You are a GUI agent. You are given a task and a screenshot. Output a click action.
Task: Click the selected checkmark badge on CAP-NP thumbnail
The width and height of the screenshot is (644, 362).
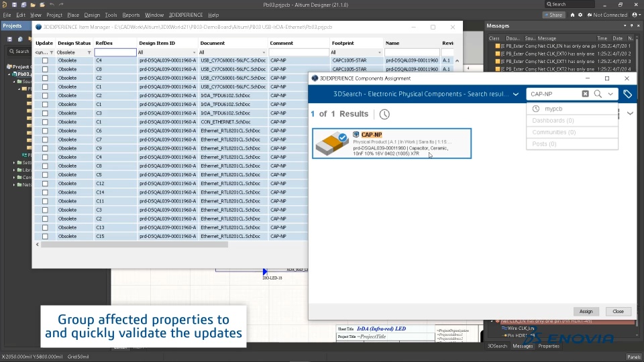(343, 137)
